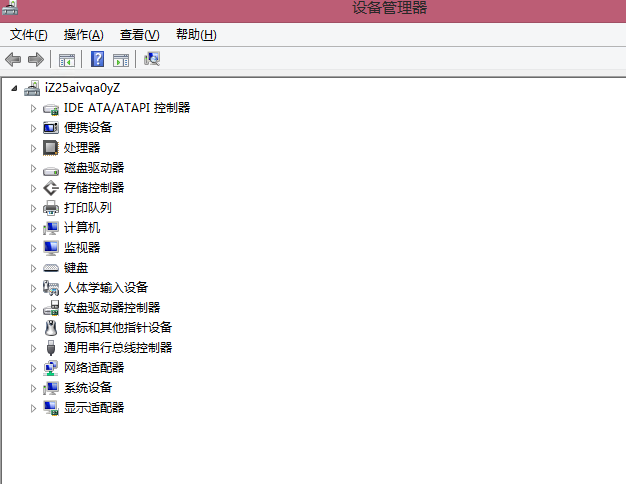Click the mouse icon beside 鼠标和其他指针设备

click(x=51, y=328)
